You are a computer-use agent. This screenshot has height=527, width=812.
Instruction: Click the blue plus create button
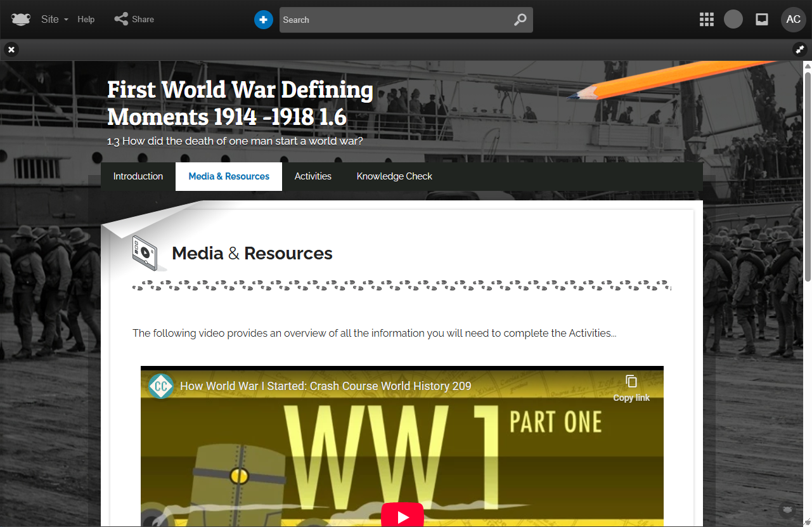pyautogui.click(x=263, y=20)
